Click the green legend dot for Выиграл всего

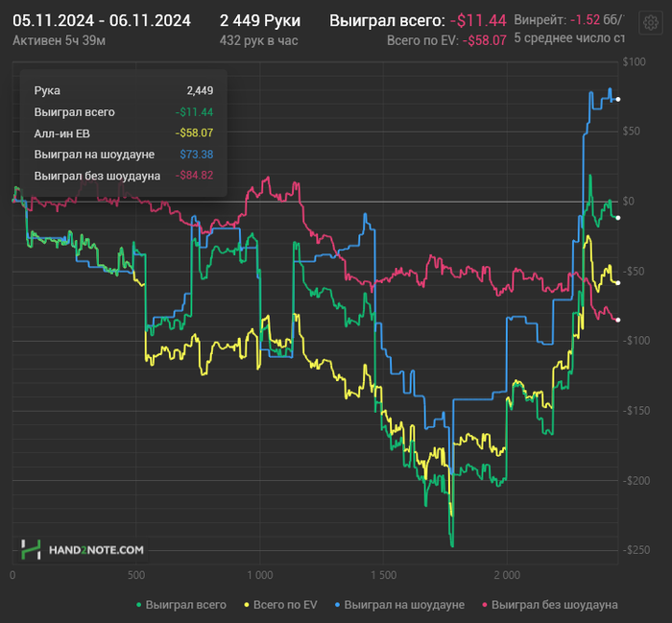click(140, 605)
